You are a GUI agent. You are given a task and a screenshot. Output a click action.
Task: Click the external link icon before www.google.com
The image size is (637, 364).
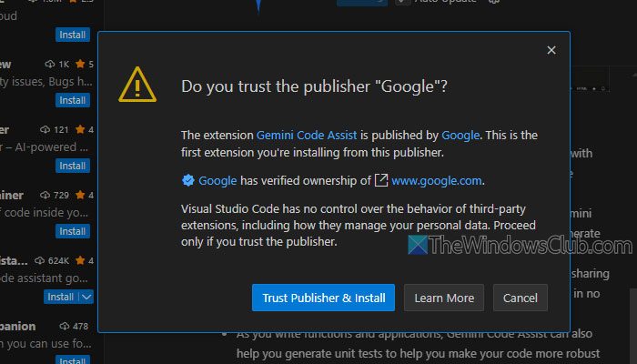tap(381, 180)
